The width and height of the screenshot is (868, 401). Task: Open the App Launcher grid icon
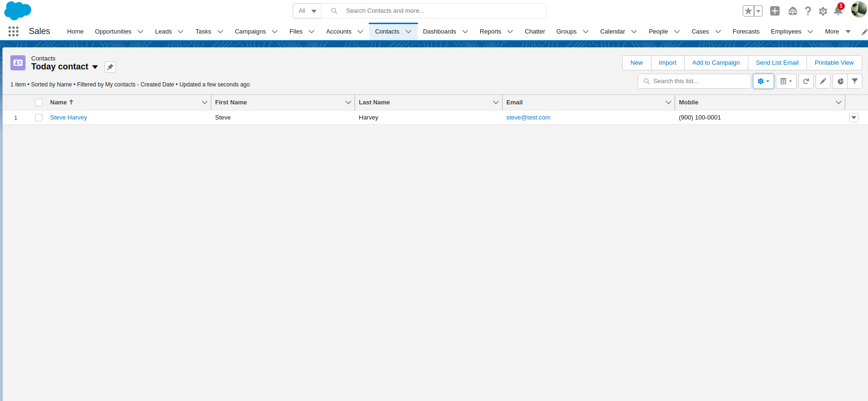pyautogui.click(x=13, y=32)
